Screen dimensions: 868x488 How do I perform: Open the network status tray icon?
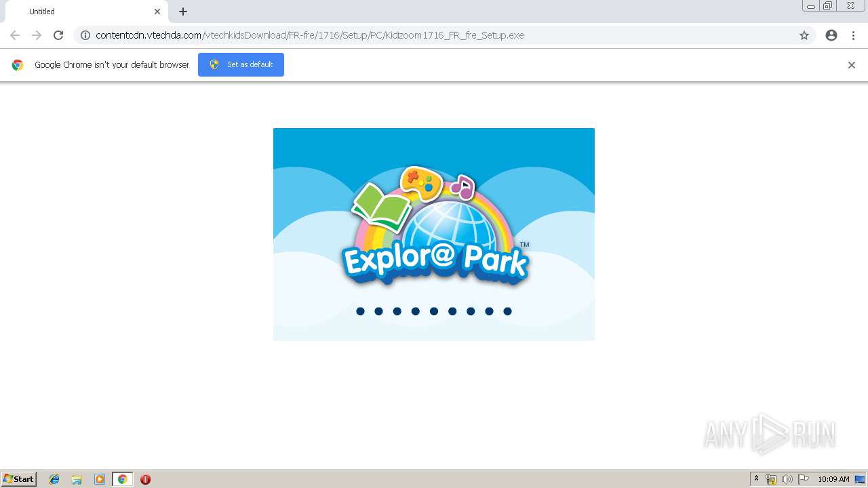click(x=771, y=479)
